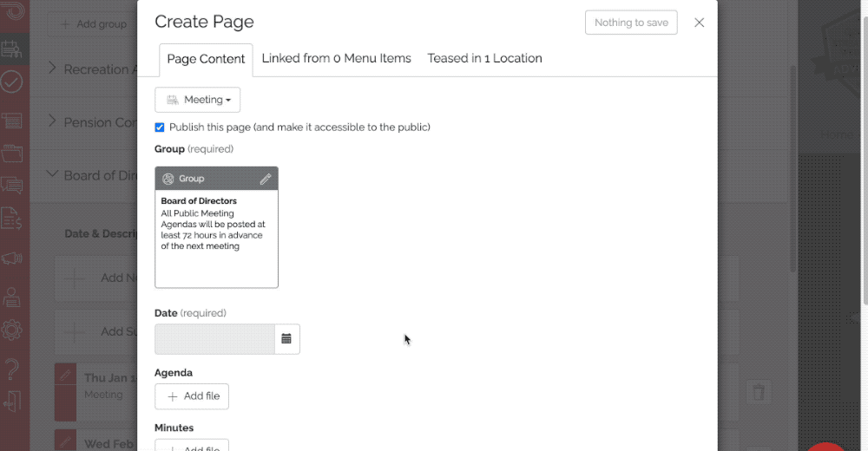Open the calendar date picker
868x451 pixels.
click(286, 338)
